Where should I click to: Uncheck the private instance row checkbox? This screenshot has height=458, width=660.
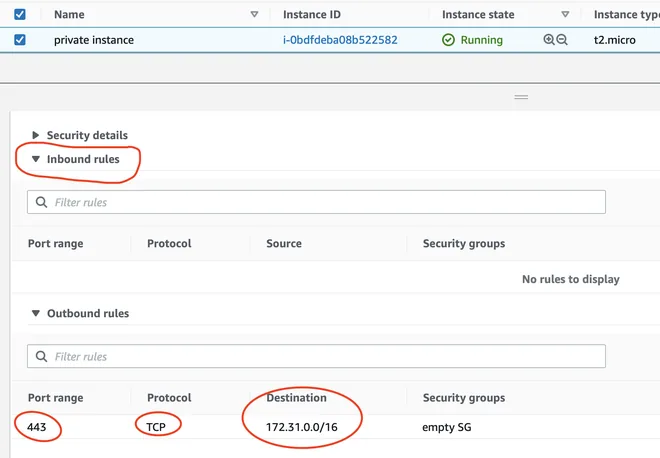click(x=20, y=40)
